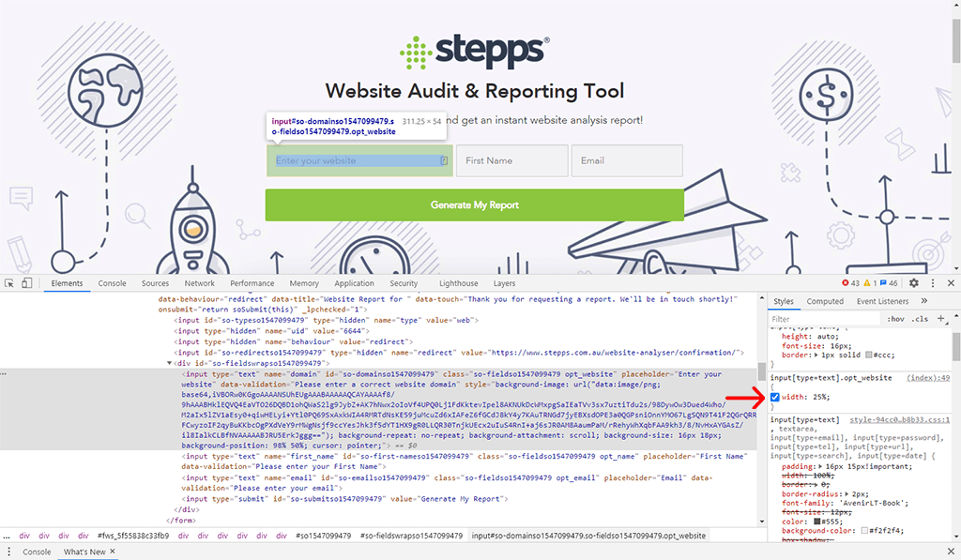Click the stepps logo
Screen dimensions: 961x560
tap(474, 52)
